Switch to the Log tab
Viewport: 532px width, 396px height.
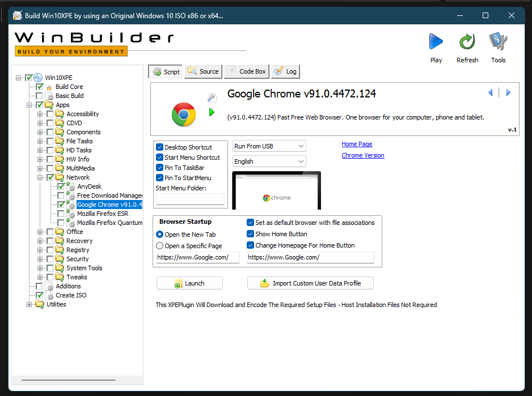pos(285,71)
